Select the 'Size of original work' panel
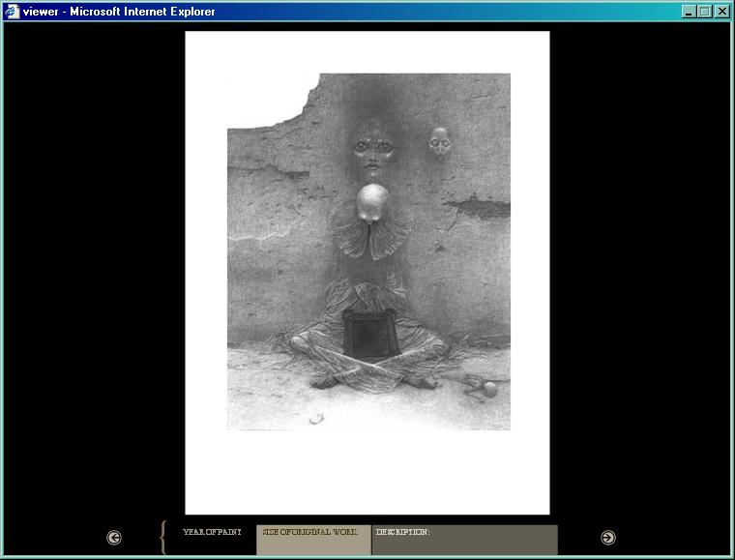The image size is (735, 560). 313,540
